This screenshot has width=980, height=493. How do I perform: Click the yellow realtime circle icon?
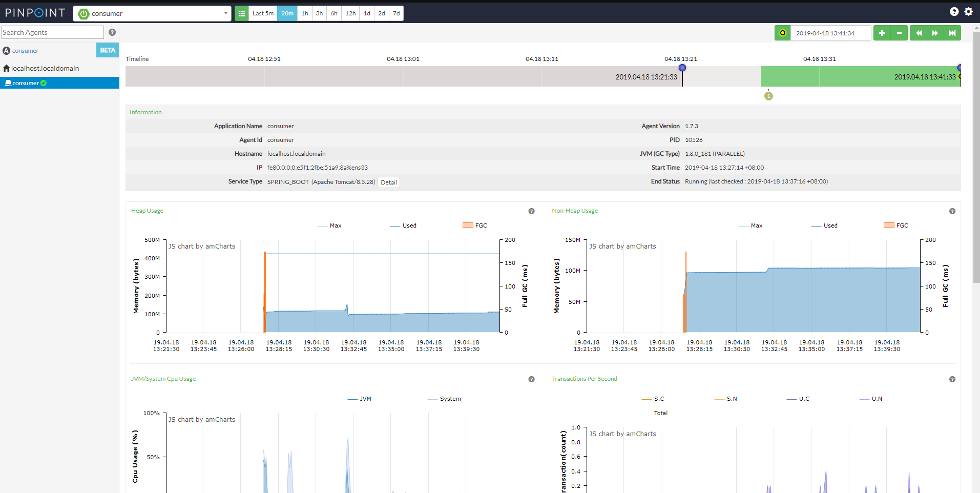click(782, 33)
